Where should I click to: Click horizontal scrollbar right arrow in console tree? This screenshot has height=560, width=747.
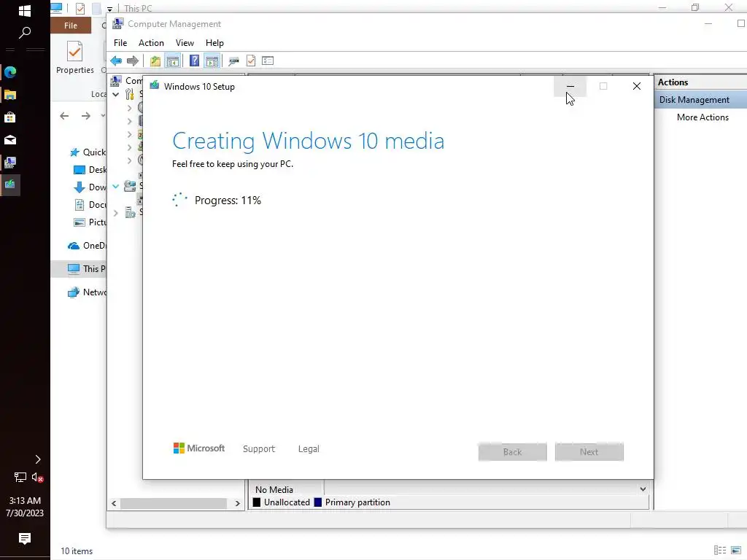click(x=237, y=503)
